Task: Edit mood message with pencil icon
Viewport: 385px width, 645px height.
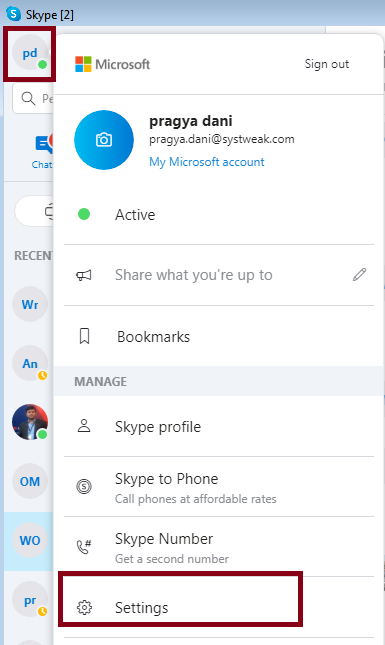Action: pos(359,274)
